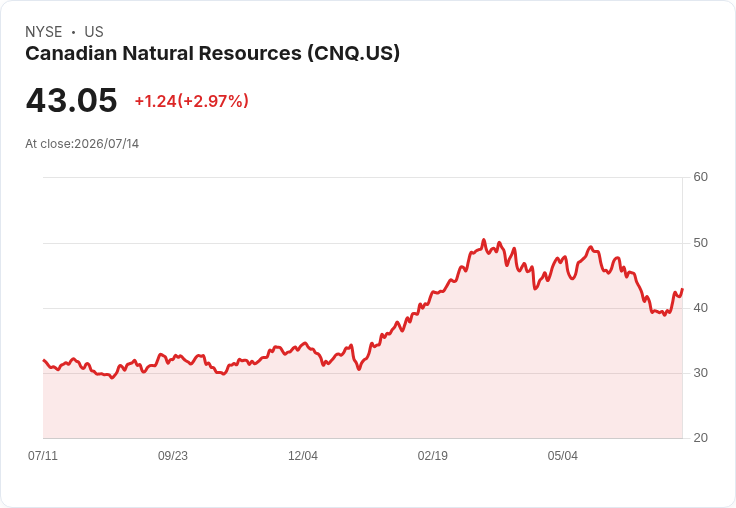Click the At close:2026/07/14 date text
Viewport: 736px width, 508px height.
(82, 144)
